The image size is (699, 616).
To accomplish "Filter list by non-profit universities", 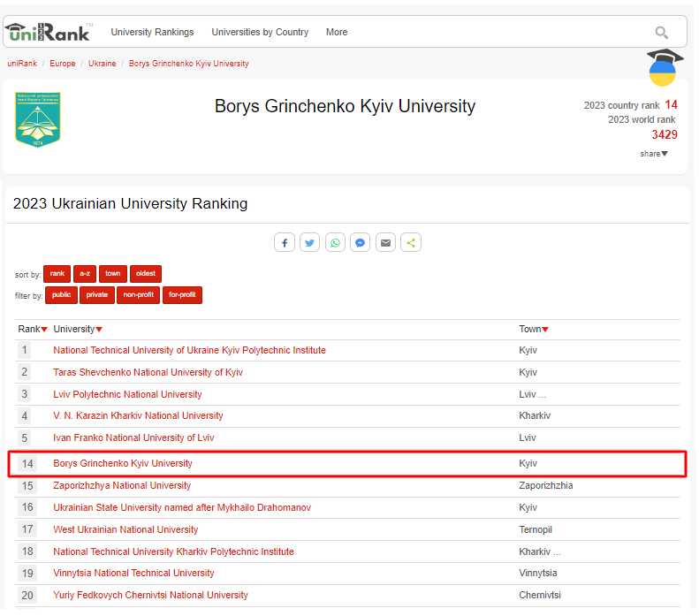I will click(138, 295).
